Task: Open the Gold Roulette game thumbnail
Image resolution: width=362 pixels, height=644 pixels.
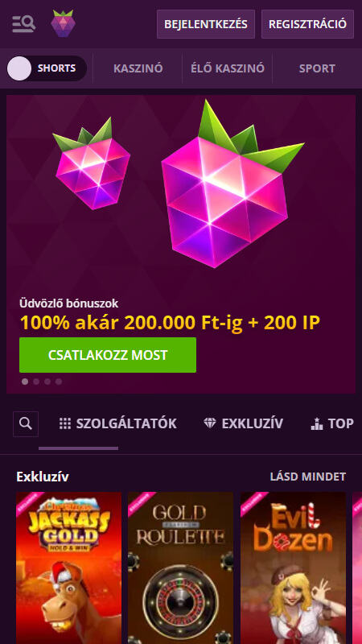Action: (x=180, y=568)
